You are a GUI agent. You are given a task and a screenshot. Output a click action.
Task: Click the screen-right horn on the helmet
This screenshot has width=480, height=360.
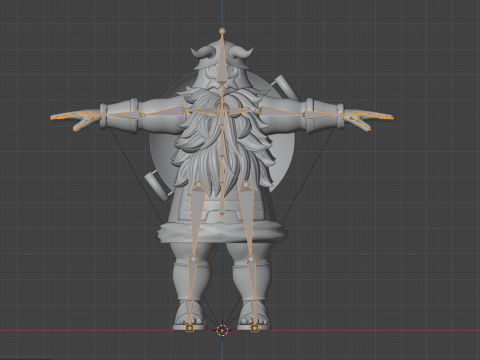[241, 52]
